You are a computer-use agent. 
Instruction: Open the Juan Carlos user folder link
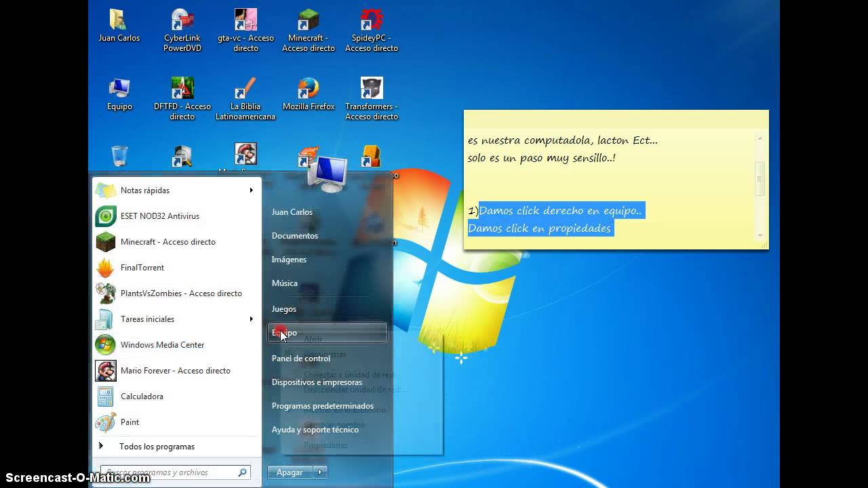coord(292,212)
